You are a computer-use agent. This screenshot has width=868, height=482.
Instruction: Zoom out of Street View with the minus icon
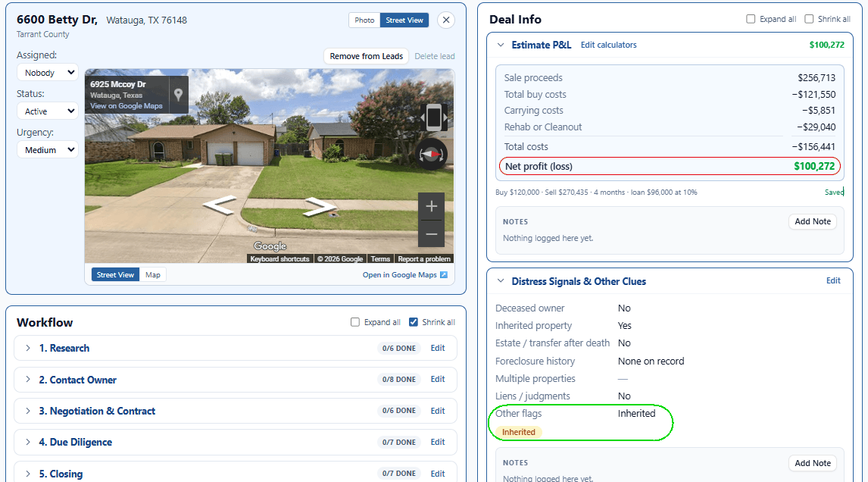pyautogui.click(x=431, y=234)
